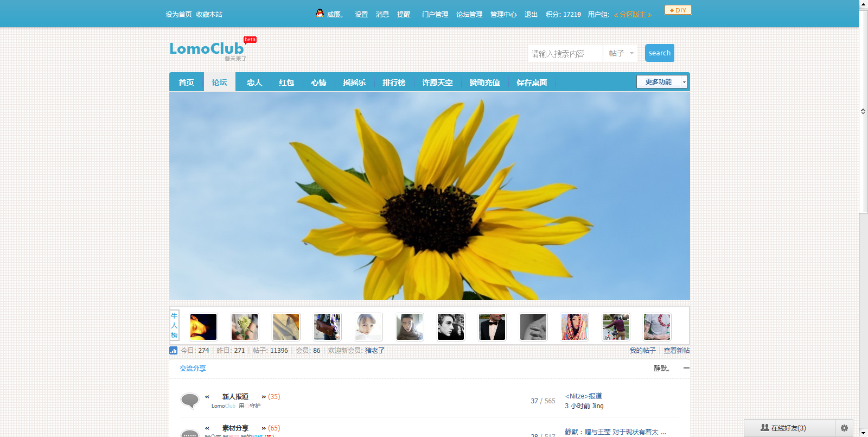Open the 查看新帖 link
This screenshot has width=868, height=437.
pyautogui.click(x=676, y=351)
